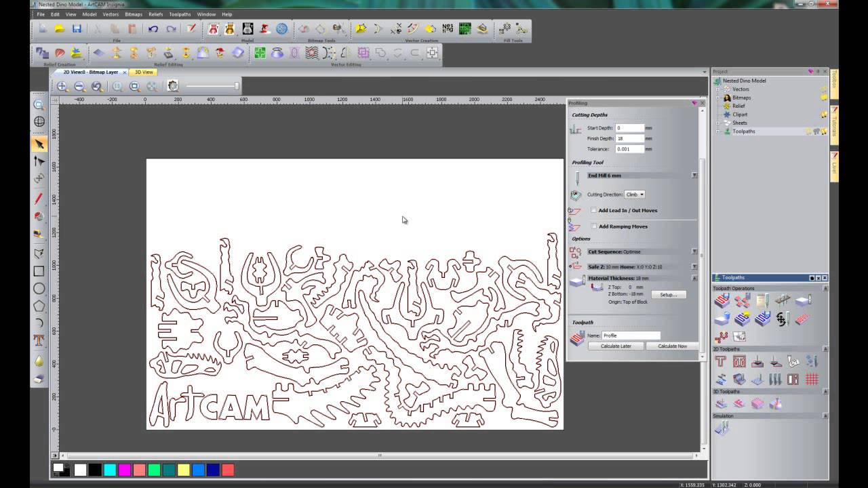868x488 pixels.
Task: Click the Material Setup icon in Toolpath Operations
Action: click(x=803, y=300)
